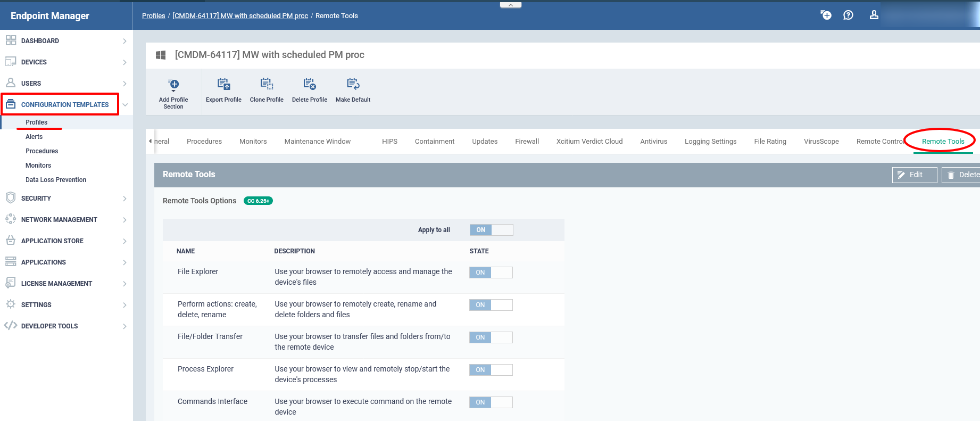Click the Dashboard grid icon in sidebar
The width and height of the screenshot is (980, 421).
coord(11,40)
